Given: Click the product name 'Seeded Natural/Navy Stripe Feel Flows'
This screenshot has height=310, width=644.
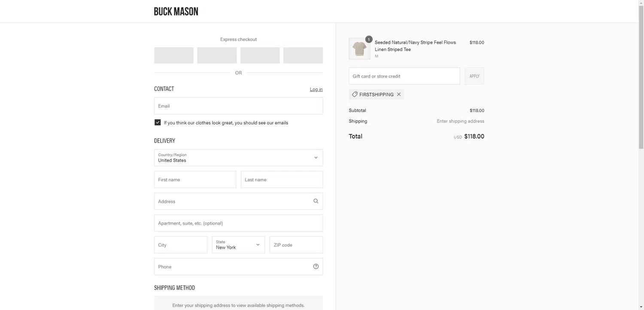Looking at the screenshot, I should click(x=415, y=42).
